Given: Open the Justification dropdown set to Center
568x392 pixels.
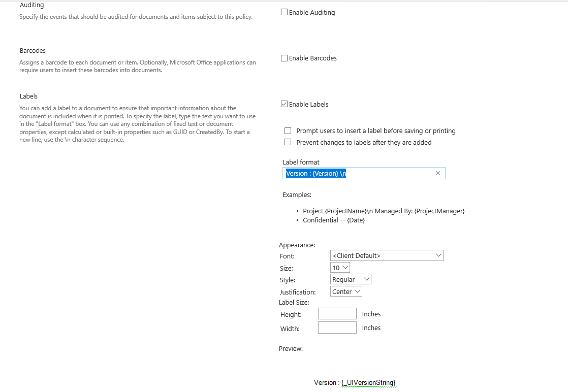Looking at the screenshot, I should point(346,291).
